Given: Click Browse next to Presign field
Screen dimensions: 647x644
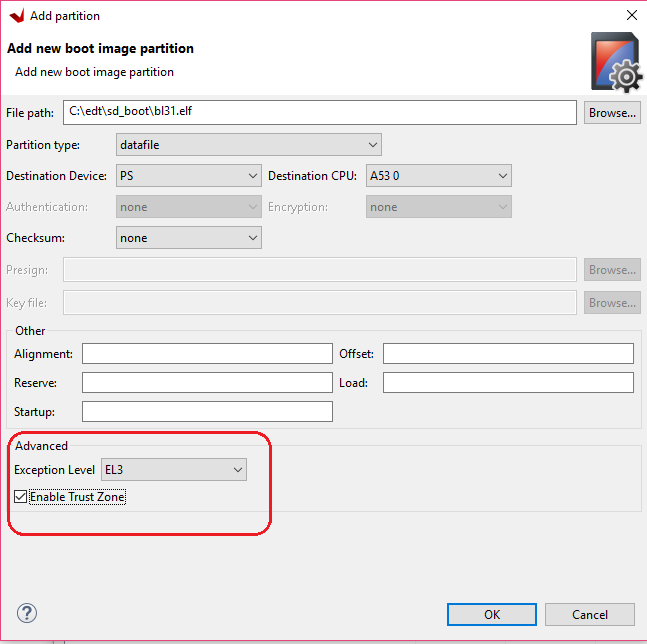Looking at the screenshot, I should tap(612, 270).
